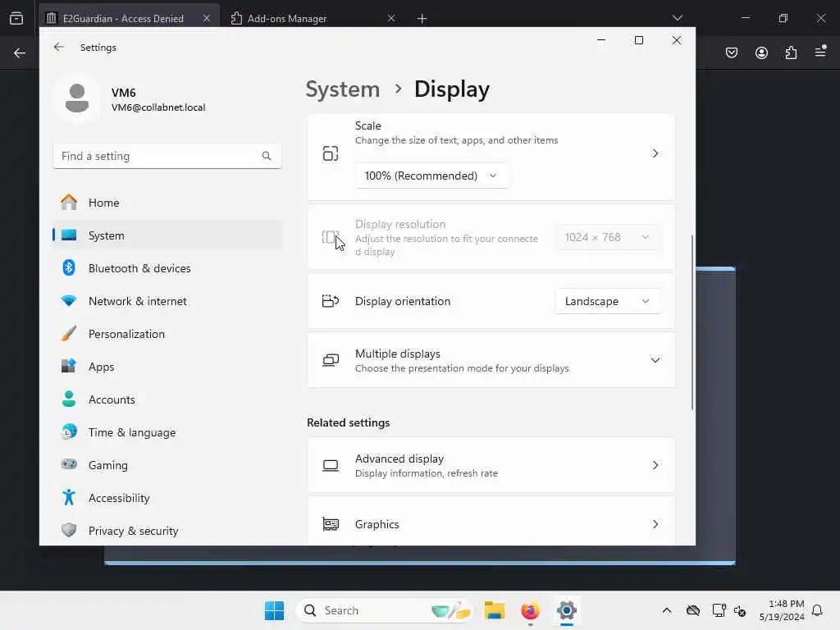The image size is (840, 630).
Task: Click the Advanced display chevron
Action: click(x=655, y=465)
